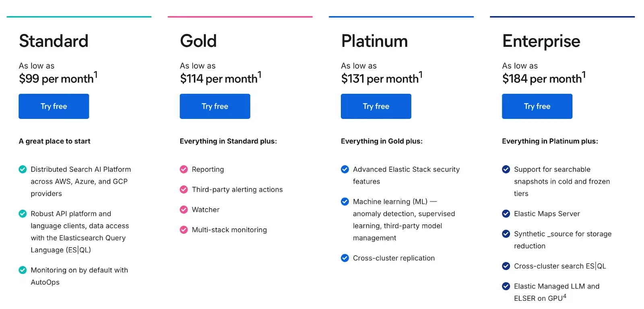644x309 pixels.
Task: Click the pink checkmark next to Watcher
Action: click(184, 209)
